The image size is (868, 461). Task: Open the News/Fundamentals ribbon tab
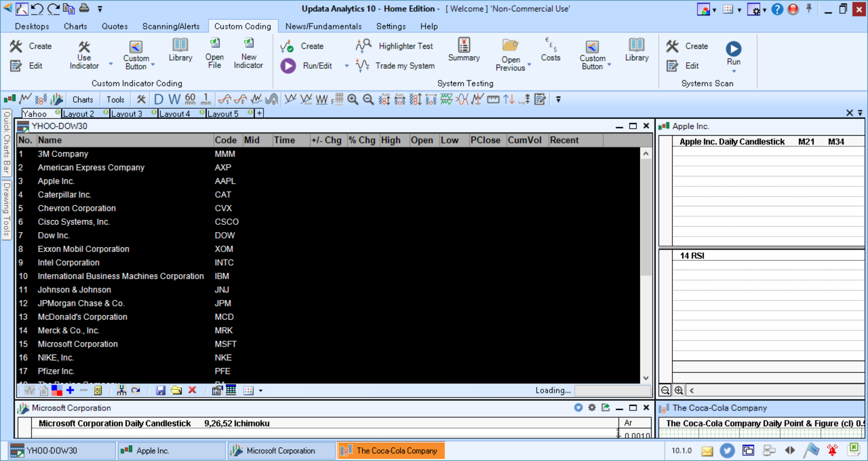[324, 26]
